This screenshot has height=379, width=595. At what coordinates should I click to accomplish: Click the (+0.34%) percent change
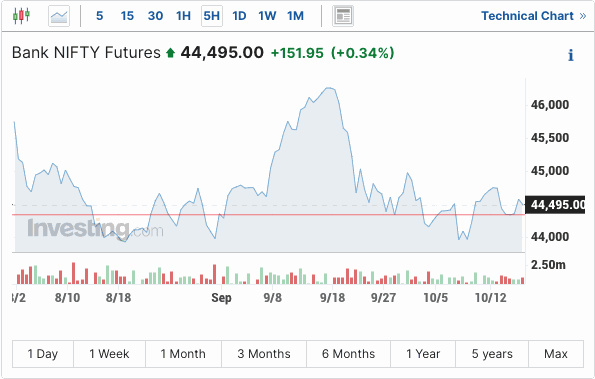coord(362,53)
